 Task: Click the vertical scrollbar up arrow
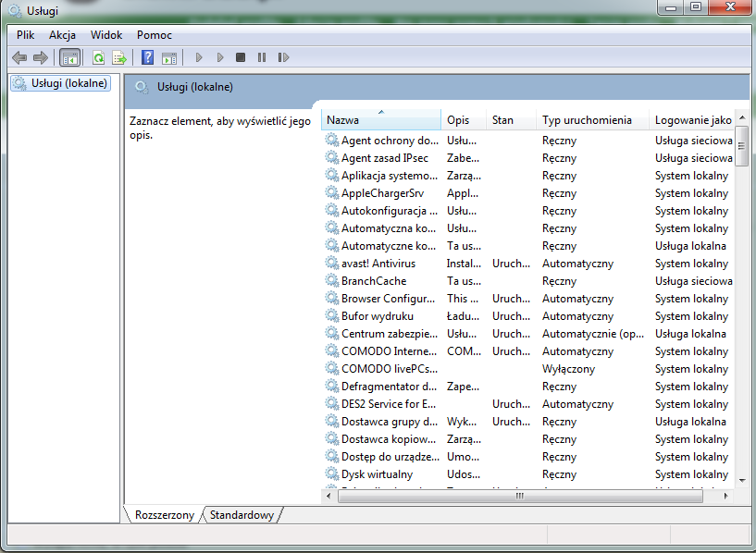[742, 117]
